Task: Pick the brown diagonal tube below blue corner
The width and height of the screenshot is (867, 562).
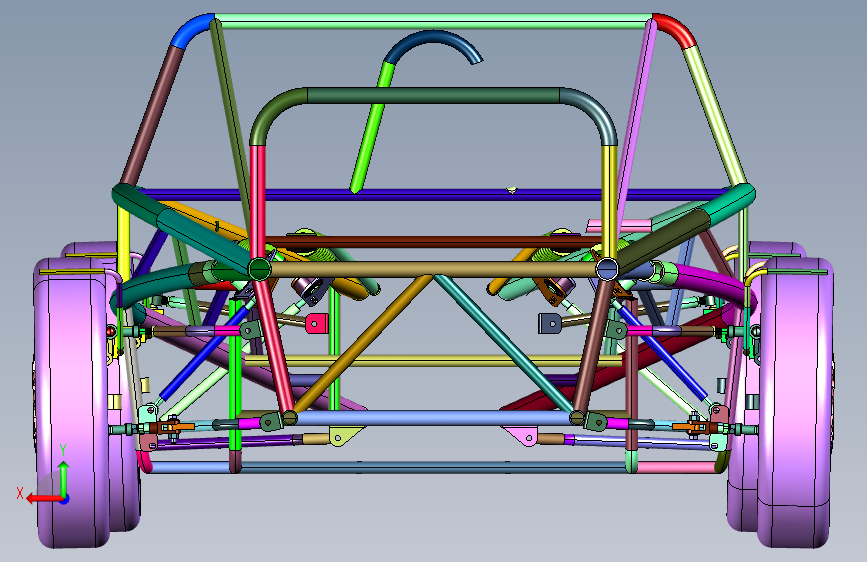Action: tap(153, 115)
